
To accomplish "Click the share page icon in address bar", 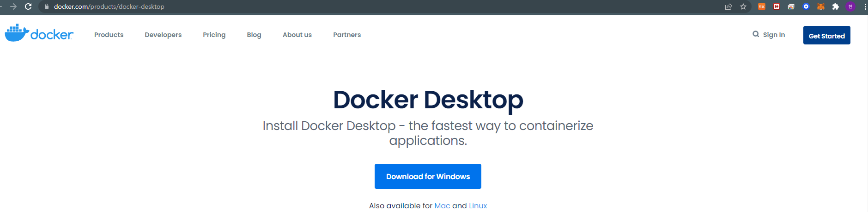I will click(728, 6).
